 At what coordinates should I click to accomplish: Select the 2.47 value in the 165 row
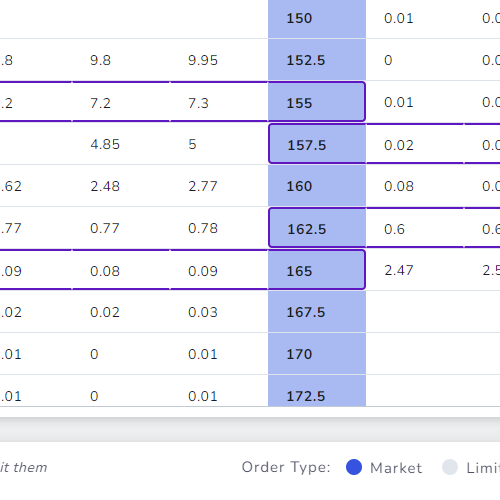click(399, 270)
